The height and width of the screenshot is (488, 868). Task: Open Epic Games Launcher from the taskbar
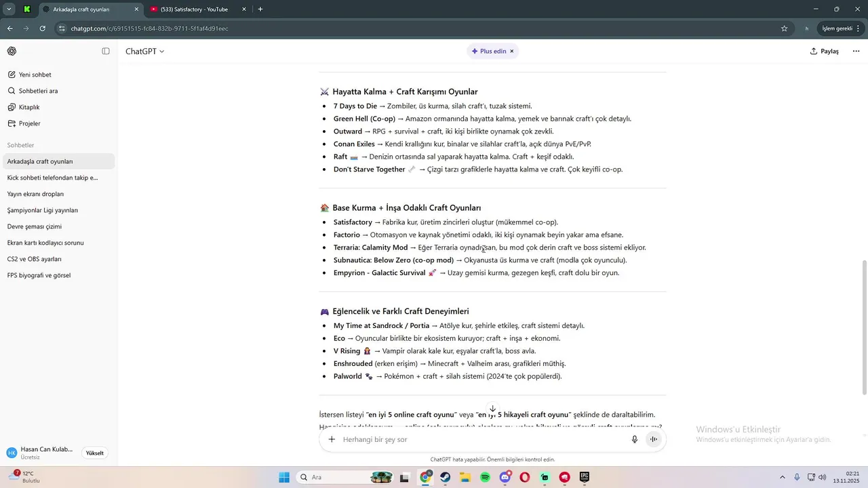coord(585,477)
